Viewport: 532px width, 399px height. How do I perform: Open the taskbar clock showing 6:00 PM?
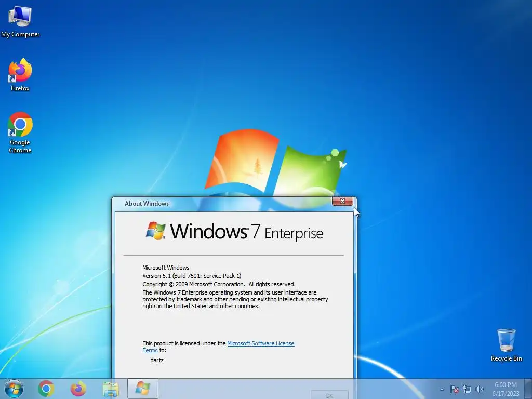coord(506,389)
